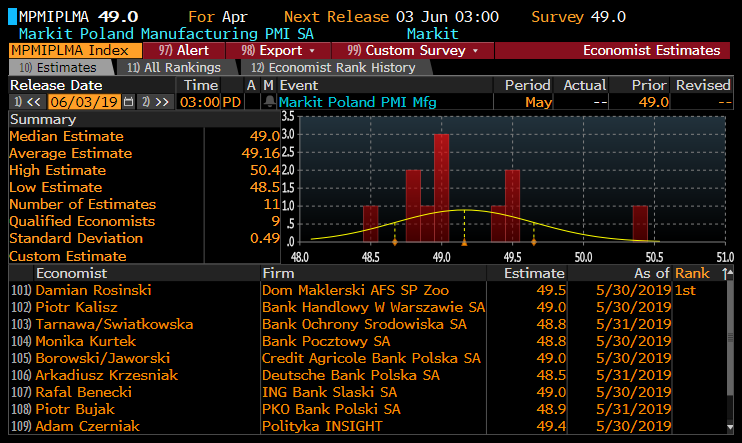742x443 pixels.
Task: Sort by the As of column header
Action: click(x=652, y=273)
